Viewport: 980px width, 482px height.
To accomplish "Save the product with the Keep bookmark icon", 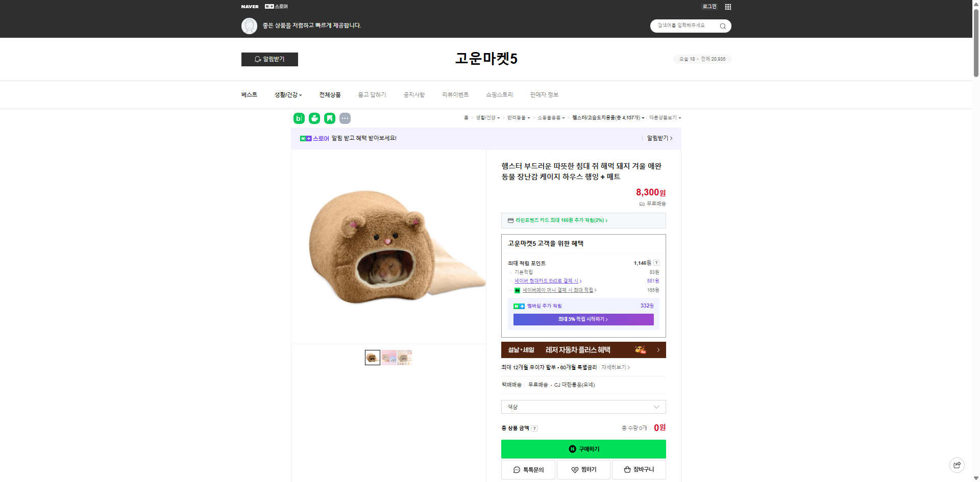I will (x=330, y=118).
